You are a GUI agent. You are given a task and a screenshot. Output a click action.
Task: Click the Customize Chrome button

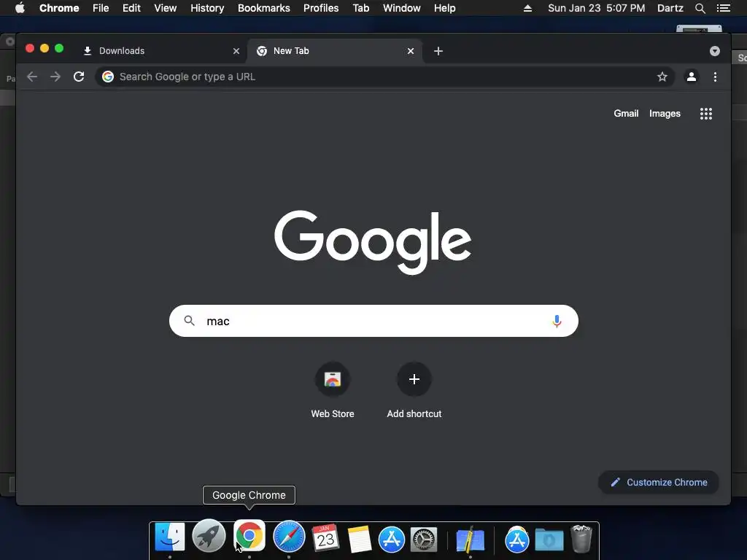659,483
